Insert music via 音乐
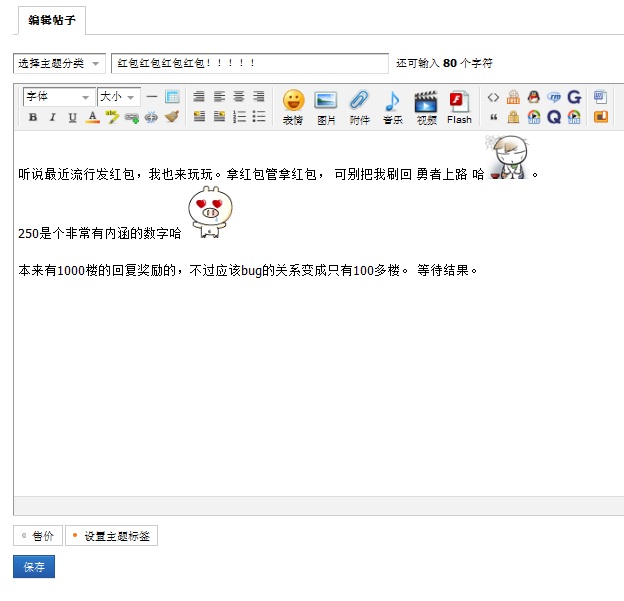Screen dimensions: 624x601 tap(393, 107)
